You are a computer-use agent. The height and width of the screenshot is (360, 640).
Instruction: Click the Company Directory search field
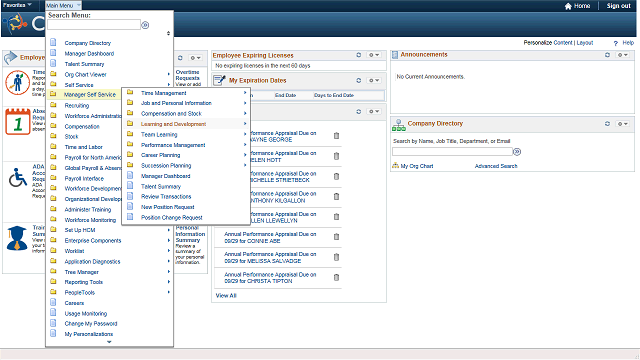click(452, 152)
